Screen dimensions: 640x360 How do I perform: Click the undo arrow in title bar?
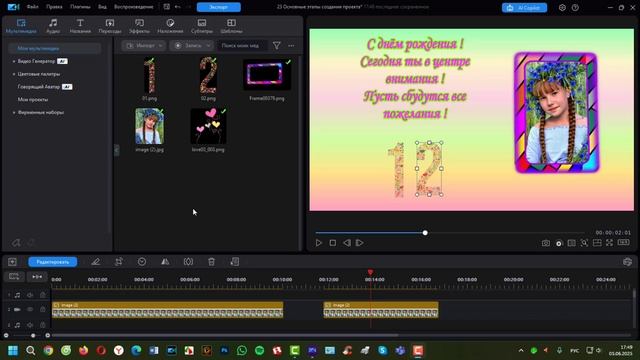click(178, 7)
